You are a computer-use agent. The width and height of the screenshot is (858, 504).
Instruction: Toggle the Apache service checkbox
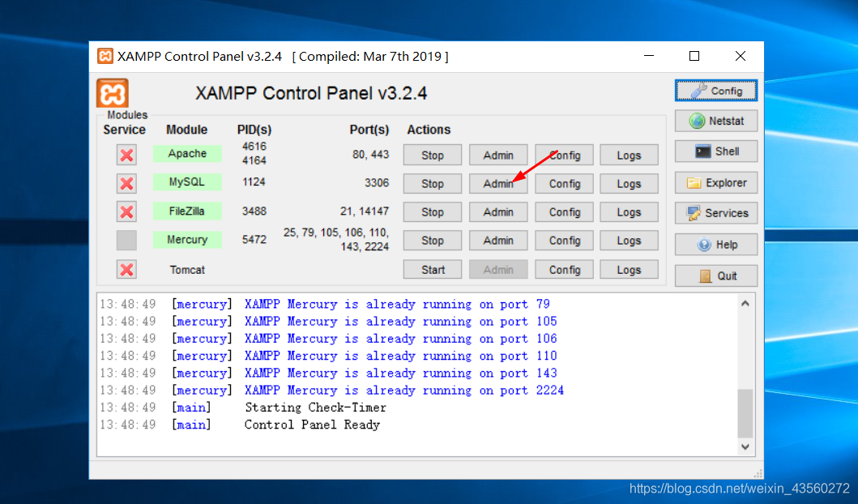[126, 156]
